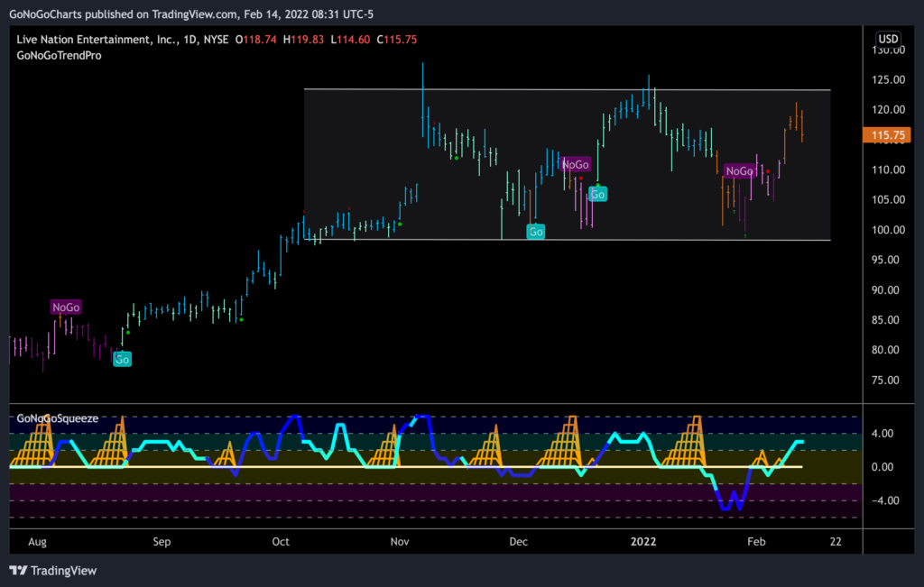Click the GoNoGoSqueeze indicator label
Viewport: 924px width, 587px height.
(x=57, y=418)
